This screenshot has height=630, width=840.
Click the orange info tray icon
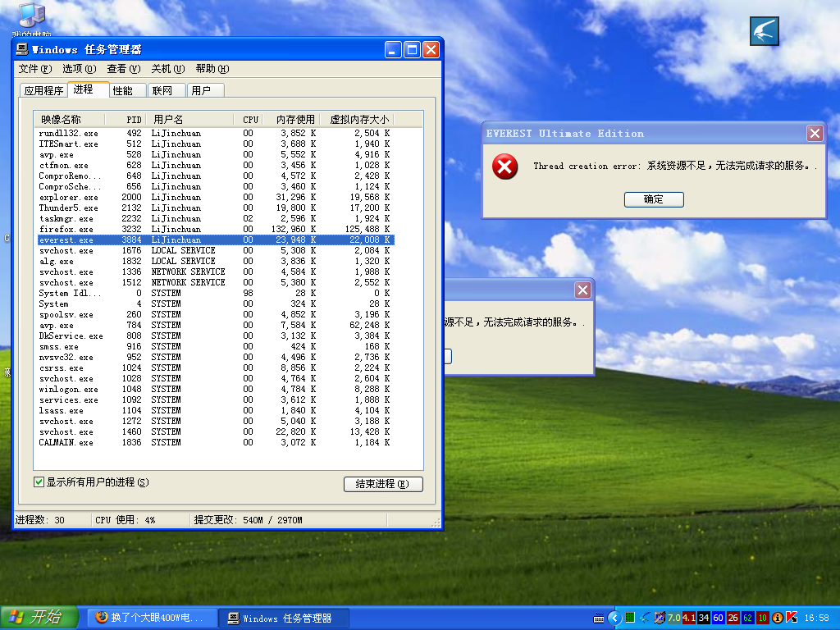click(778, 618)
